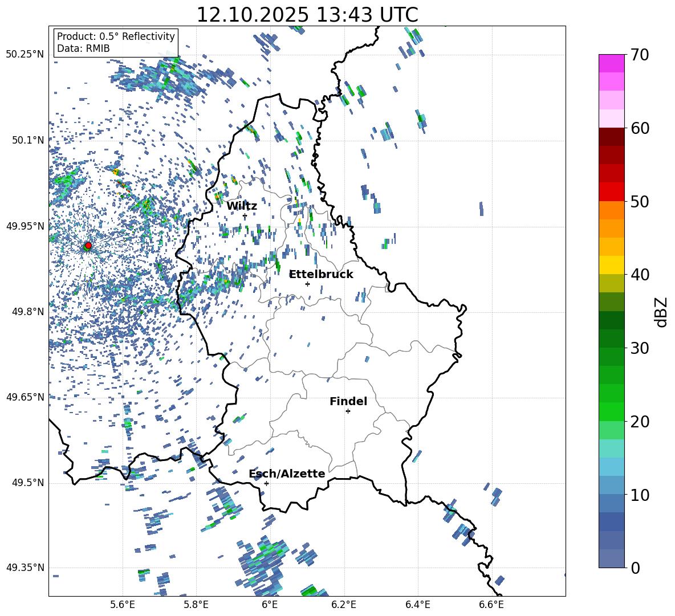Click the 50.25°N latitude label
The width and height of the screenshot is (675, 616).
click(25, 55)
